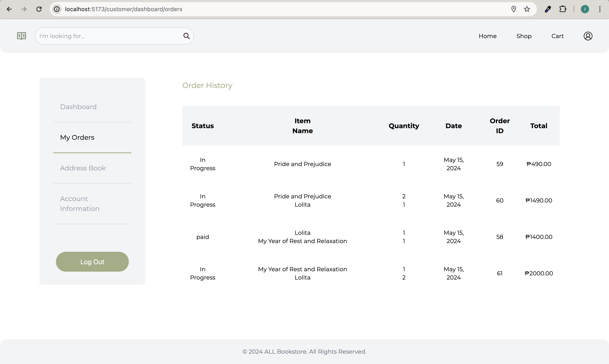Select order ID 59 cell
The height and width of the screenshot is (364, 609).
coord(500,164)
